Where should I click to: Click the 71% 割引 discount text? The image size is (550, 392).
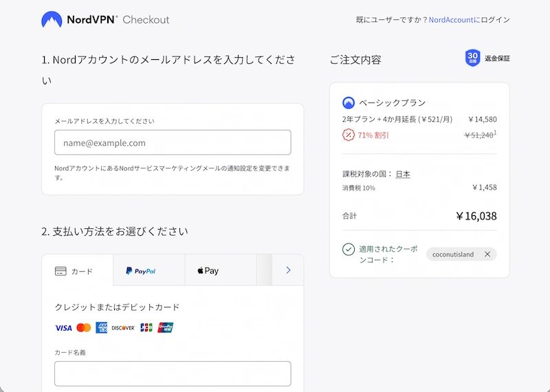tap(373, 135)
